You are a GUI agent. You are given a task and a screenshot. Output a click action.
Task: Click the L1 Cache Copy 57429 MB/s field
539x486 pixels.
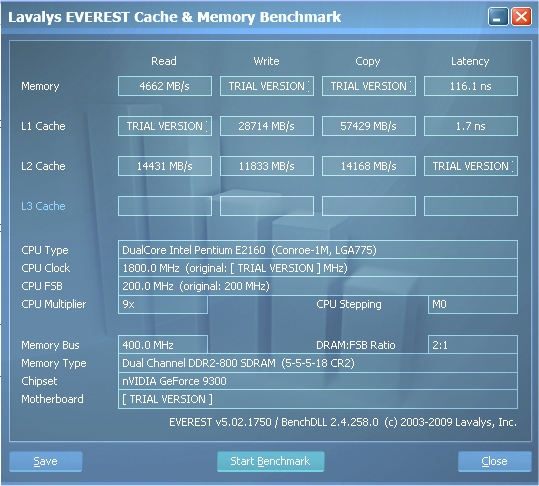(x=368, y=126)
